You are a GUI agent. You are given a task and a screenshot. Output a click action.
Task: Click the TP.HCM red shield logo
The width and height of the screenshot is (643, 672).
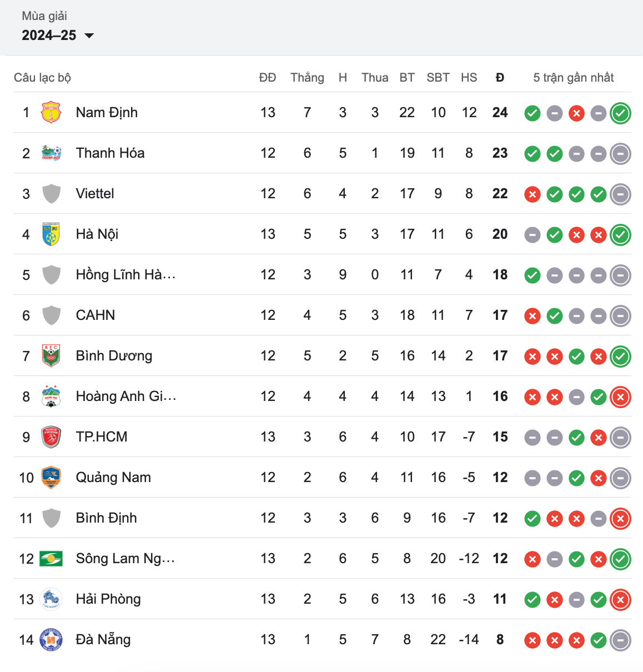tap(51, 437)
